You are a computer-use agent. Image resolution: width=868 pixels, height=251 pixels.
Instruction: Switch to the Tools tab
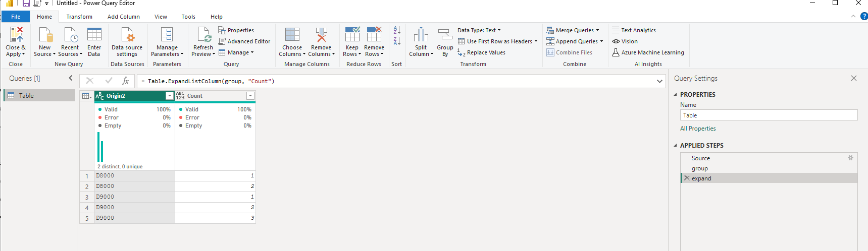pos(188,17)
